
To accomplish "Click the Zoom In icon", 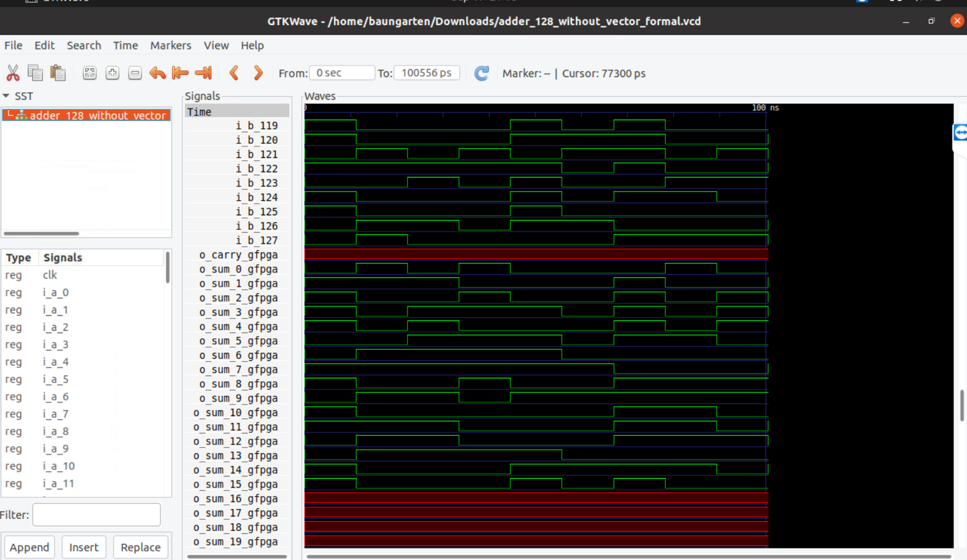I will tap(112, 73).
